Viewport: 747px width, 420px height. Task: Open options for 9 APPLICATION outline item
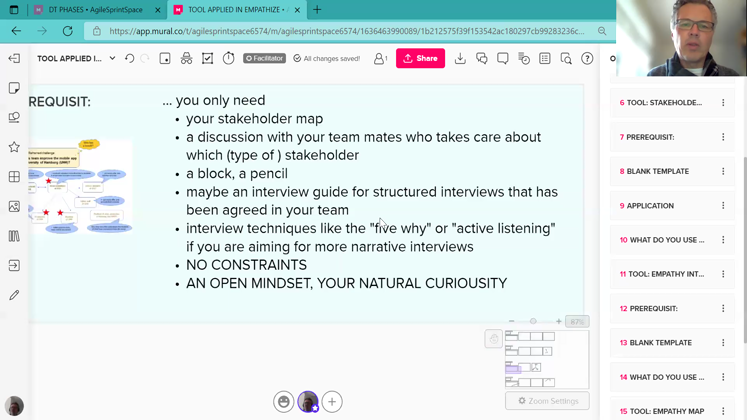tap(723, 205)
